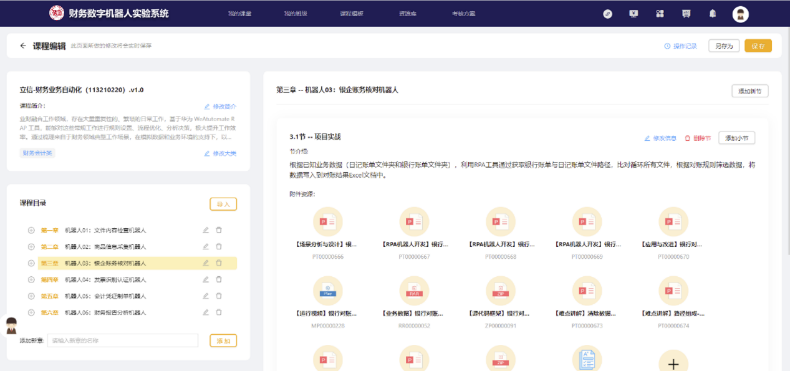Click the new chapter name input field

[x=123, y=340]
